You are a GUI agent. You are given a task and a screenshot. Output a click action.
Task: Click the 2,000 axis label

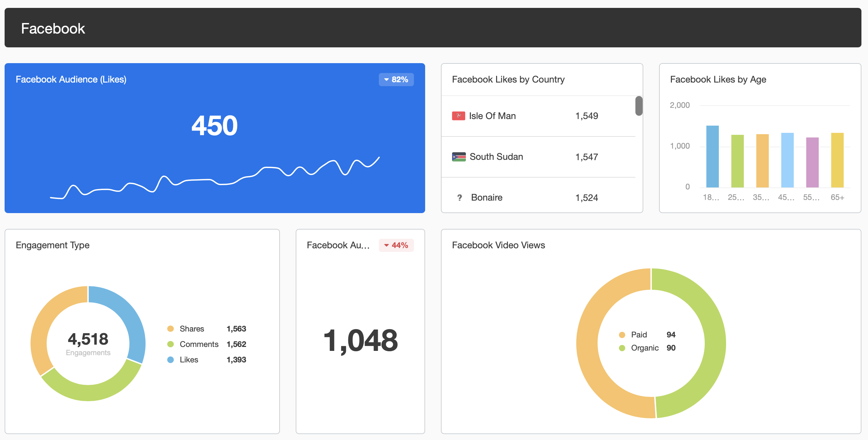[680, 105]
